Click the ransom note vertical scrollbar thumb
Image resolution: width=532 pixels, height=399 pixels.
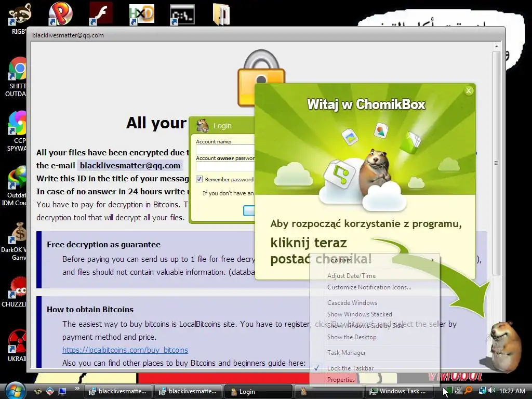point(496,163)
